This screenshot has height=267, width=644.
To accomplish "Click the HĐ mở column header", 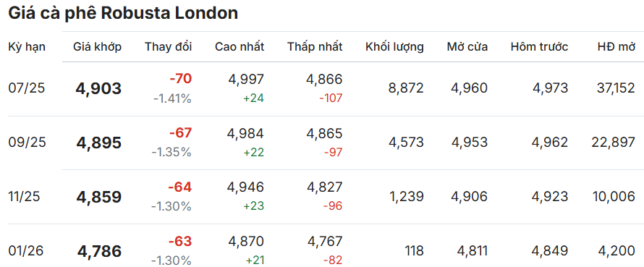I will click(616, 47).
